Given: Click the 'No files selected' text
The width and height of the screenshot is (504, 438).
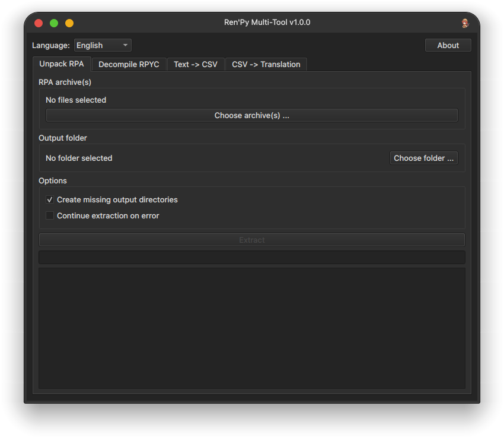Looking at the screenshot, I should (76, 100).
